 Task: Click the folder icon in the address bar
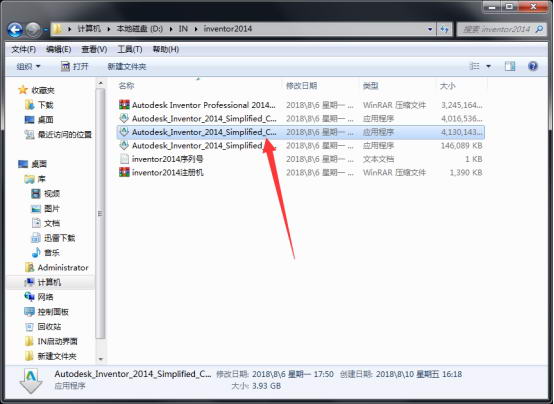click(57, 29)
